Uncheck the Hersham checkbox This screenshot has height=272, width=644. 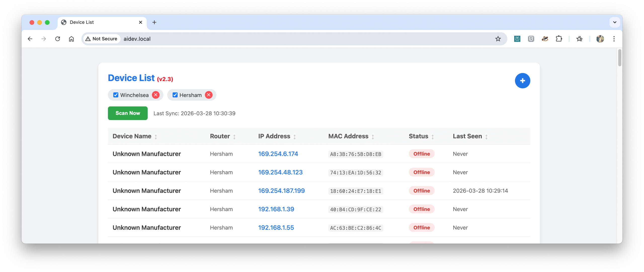click(x=175, y=95)
